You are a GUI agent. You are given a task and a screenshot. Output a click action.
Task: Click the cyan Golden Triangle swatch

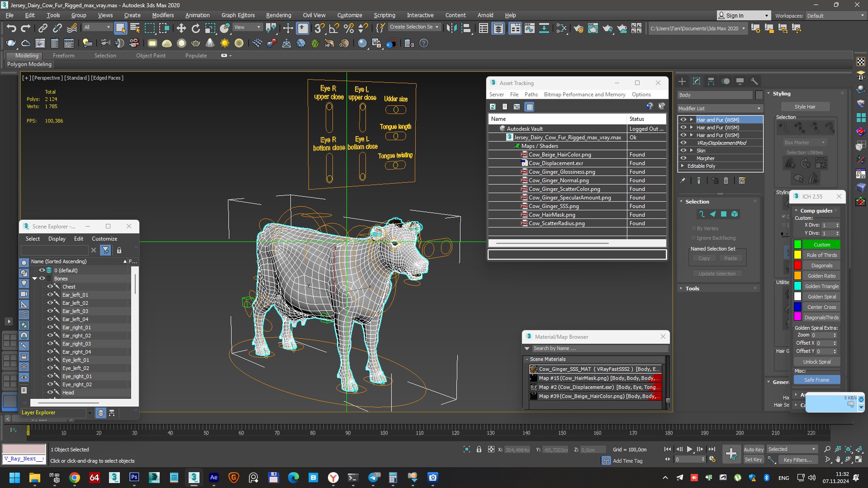coord(797,286)
